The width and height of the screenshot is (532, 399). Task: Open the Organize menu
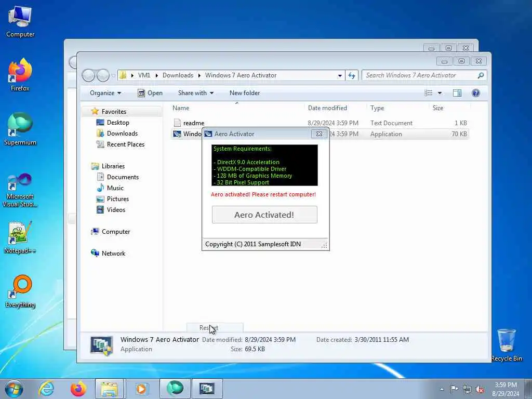[x=105, y=93]
